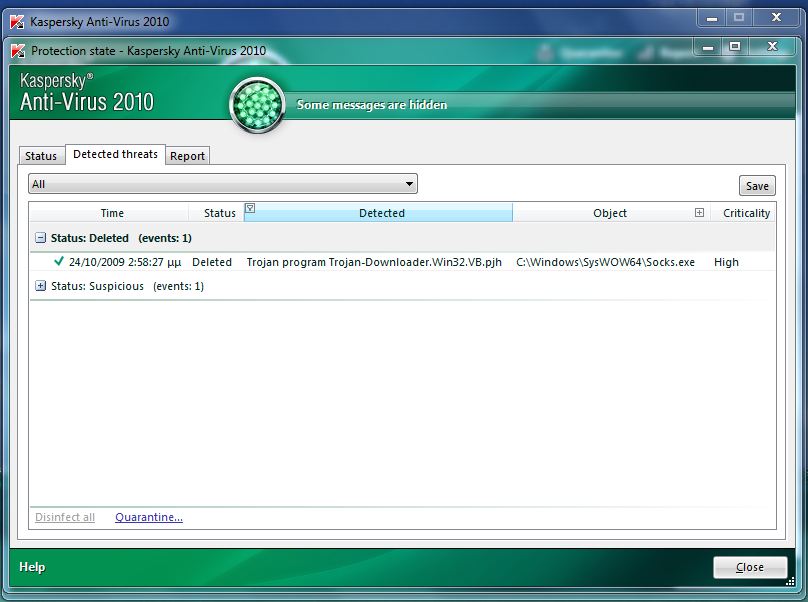Click the Kaspersky logo in Protection state title bar

[18, 51]
